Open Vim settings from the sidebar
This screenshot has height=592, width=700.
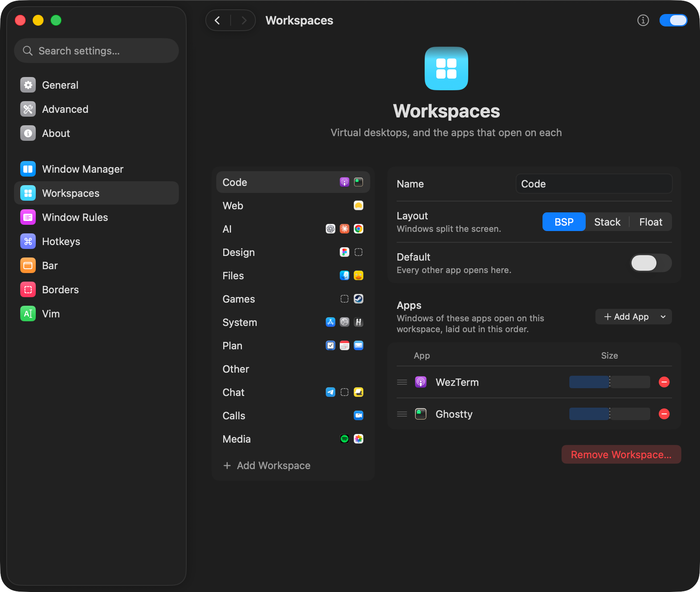click(96, 314)
